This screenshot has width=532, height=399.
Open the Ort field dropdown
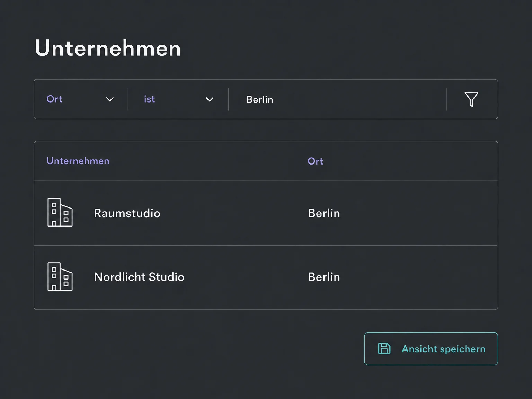point(81,99)
